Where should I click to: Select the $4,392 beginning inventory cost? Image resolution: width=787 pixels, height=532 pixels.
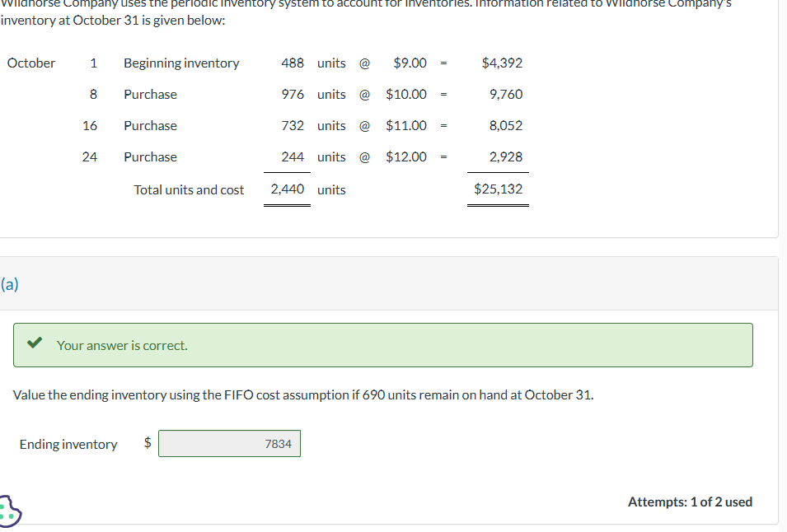[501, 63]
